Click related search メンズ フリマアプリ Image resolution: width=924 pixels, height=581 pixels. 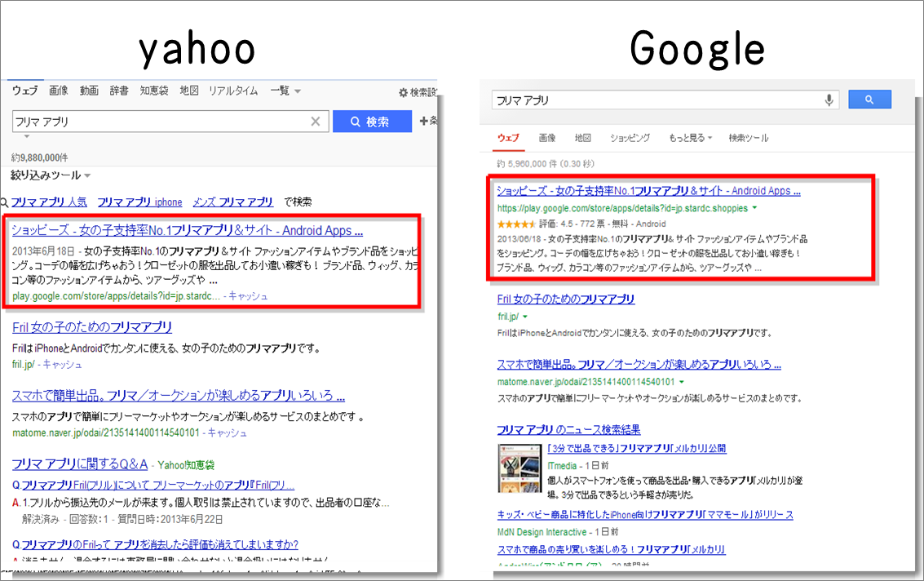click(232, 202)
